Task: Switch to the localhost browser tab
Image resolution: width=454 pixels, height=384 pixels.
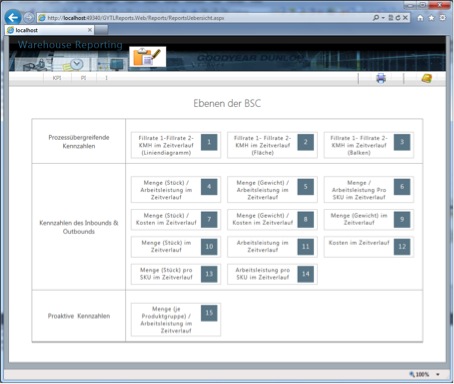Action: point(49,30)
